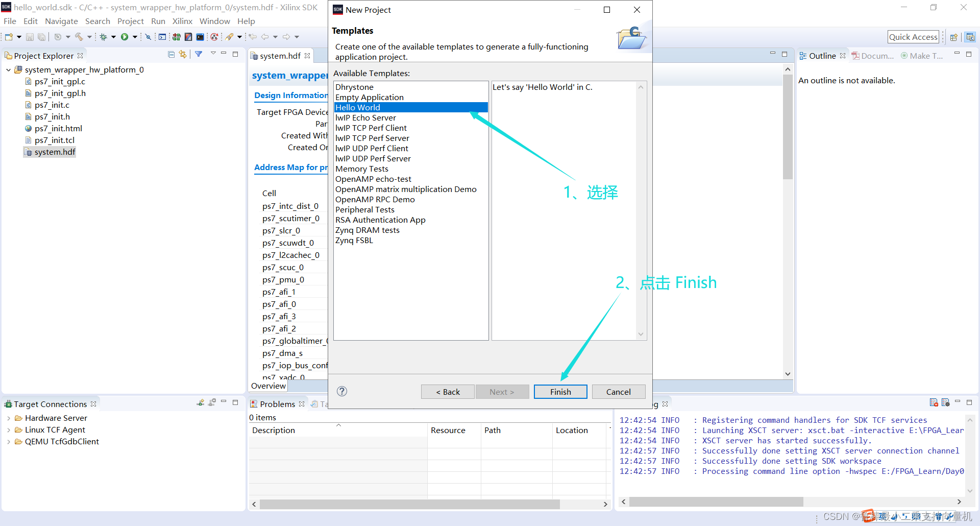Select ps7_init.tcl in Project Explorer
Screen dimensions: 980x526
(x=54, y=140)
